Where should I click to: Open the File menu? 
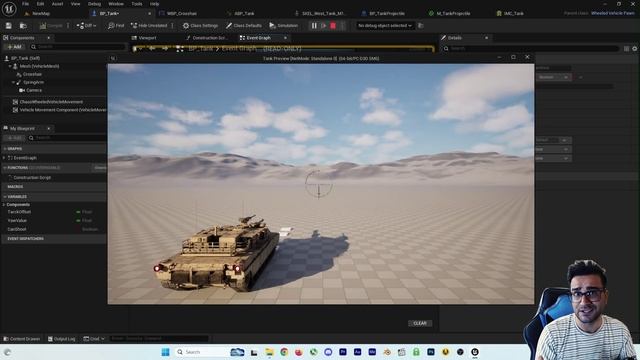[x=25, y=4]
